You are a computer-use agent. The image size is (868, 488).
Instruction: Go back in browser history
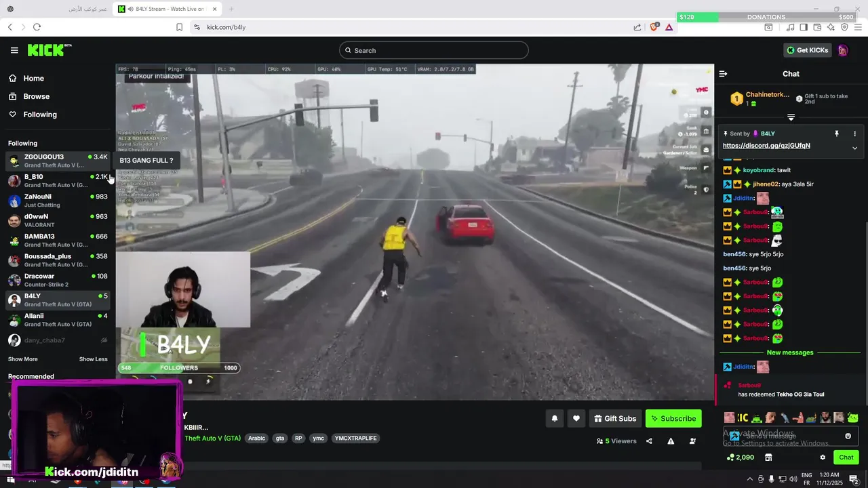point(9,27)
